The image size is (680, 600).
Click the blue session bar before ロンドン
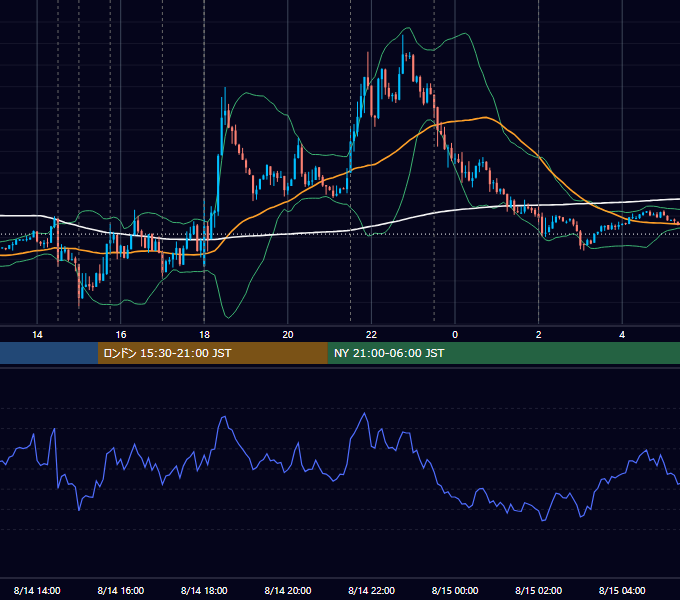tap(49, 353)
